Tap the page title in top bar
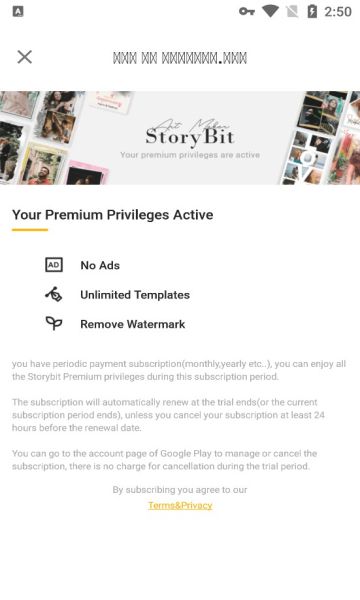Screen dimensions: 360x600 point(180,58)
